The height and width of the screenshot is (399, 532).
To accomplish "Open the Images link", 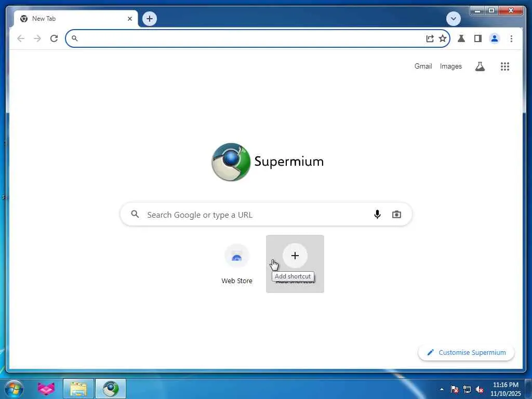I will click(450, 66).
